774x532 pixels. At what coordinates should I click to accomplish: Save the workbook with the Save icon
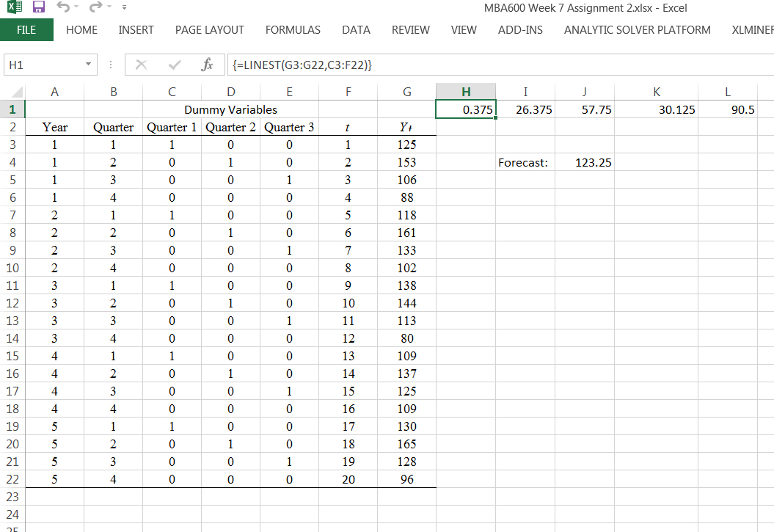tap(38, 7)
